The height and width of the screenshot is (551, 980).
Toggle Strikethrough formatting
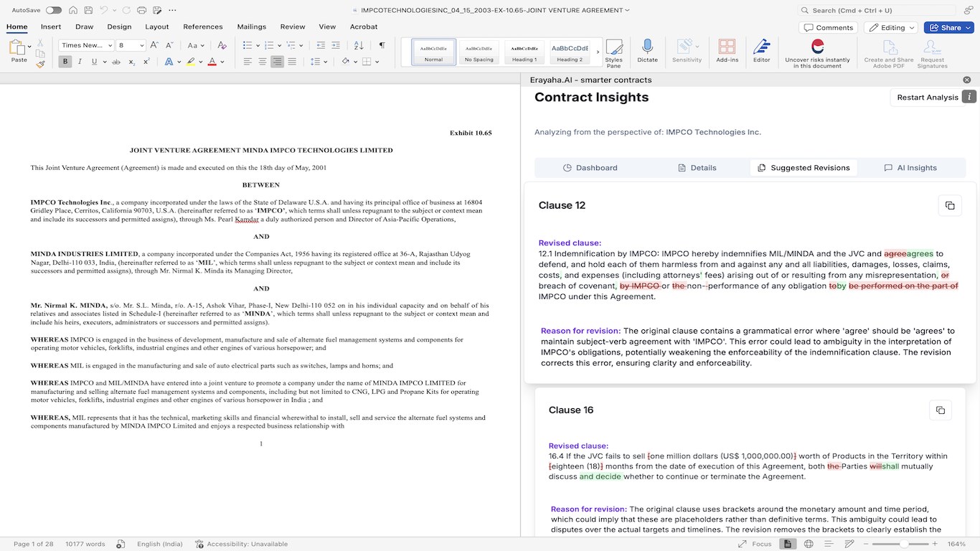116,62
